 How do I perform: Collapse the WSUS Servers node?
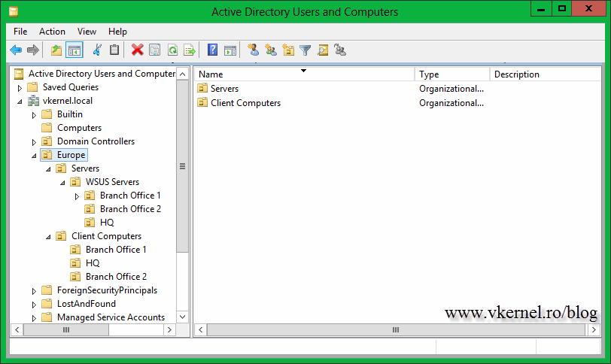(62, 183)
